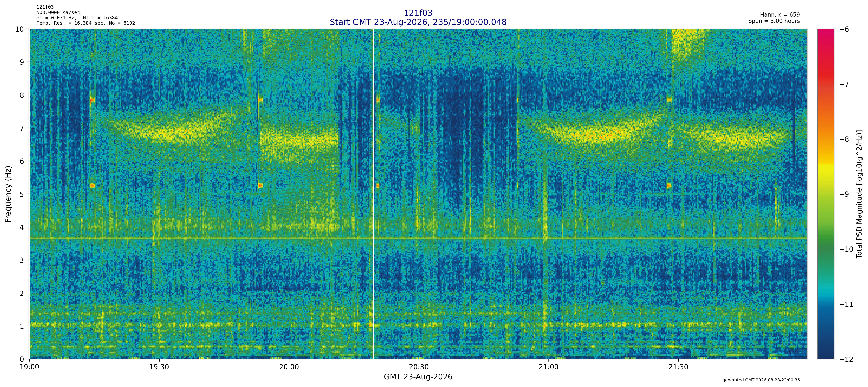
Task: Click the white vertical data-gap line in the spectrogram
Action: pos(373,194)
